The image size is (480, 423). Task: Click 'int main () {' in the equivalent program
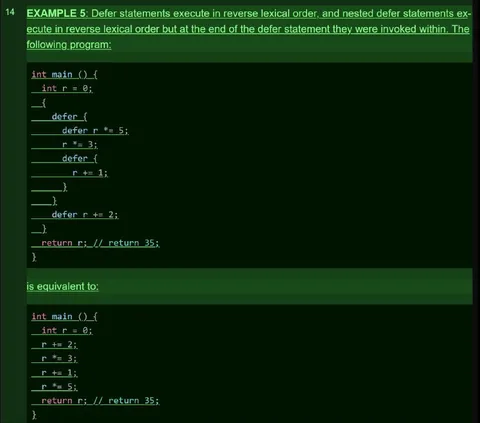[64, 316]
